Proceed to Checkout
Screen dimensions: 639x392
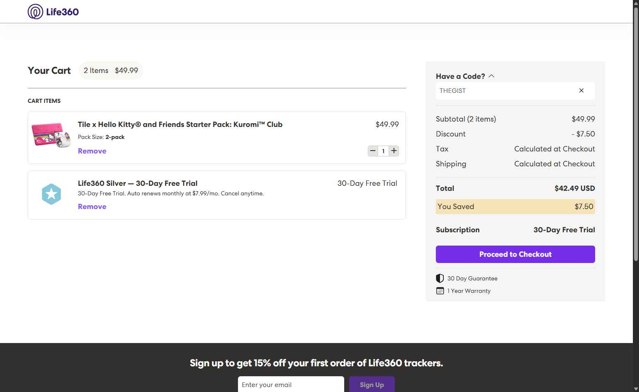[x=515, y=254]
